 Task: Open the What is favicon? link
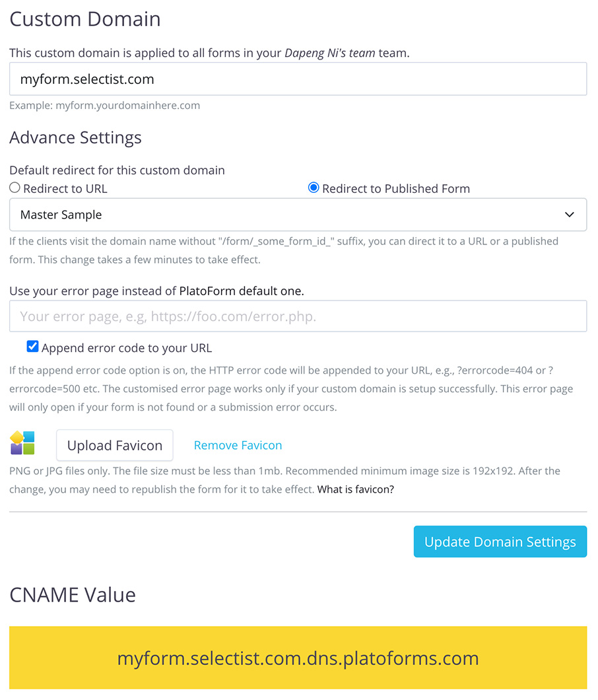pyautogui.click(x=356, y=490)
